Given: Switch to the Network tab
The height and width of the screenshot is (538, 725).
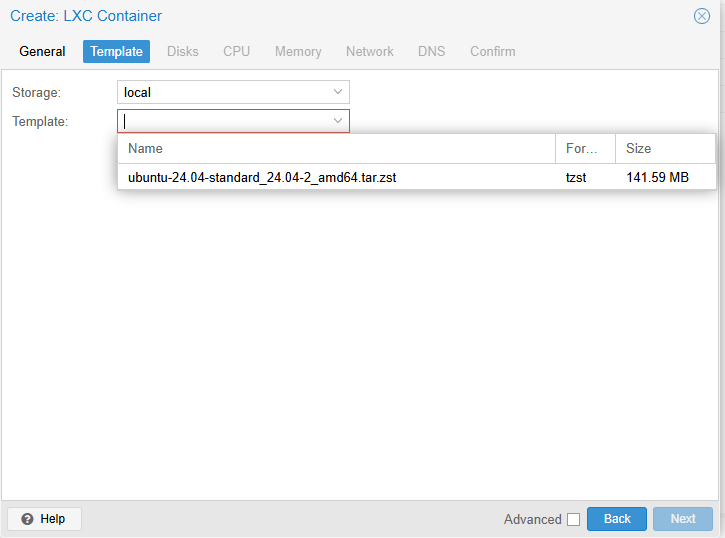Looking at the screenshot, I should (369, 51).
